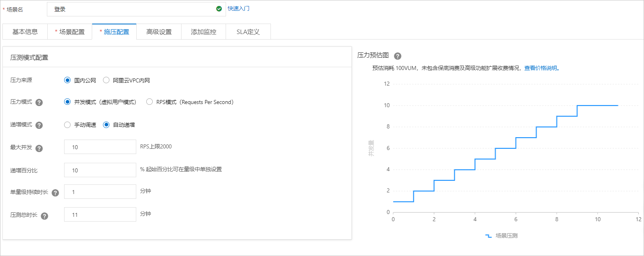
Task: Open the 快速入门 link
Action: [238, 8]
